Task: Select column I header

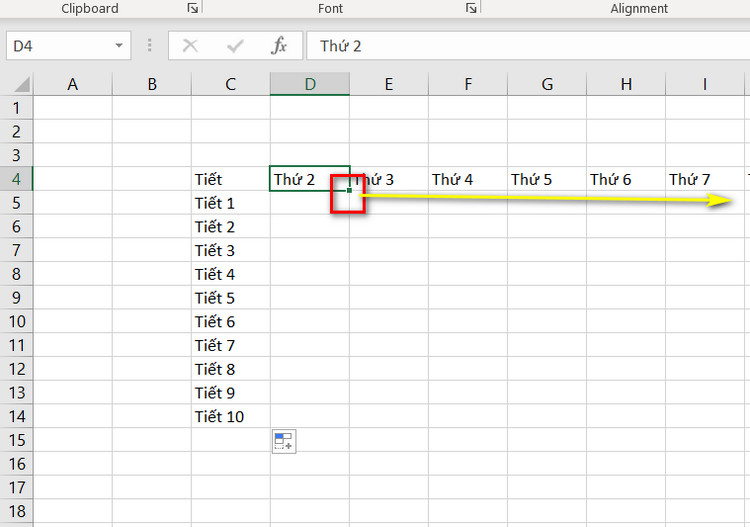Action: tap(705, 84)
